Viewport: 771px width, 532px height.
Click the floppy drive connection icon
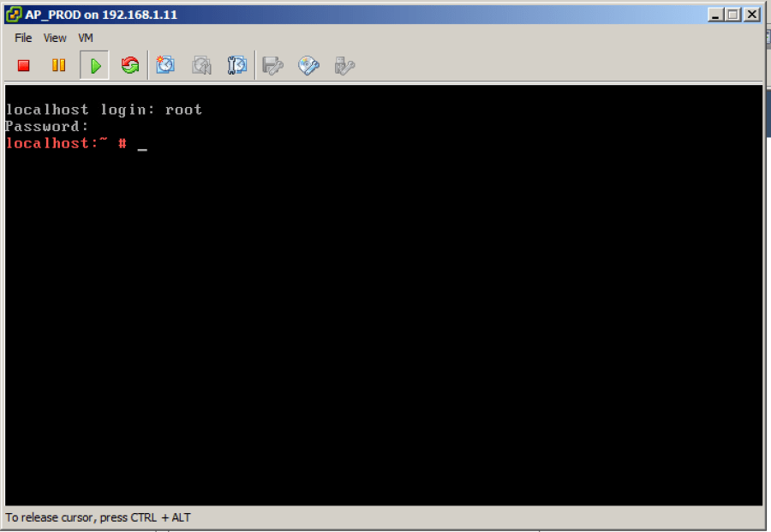click(x=272, y=65)
